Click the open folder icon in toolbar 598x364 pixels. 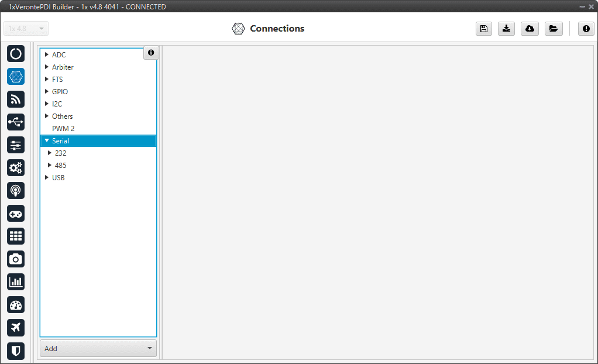[x=553, y=29]
